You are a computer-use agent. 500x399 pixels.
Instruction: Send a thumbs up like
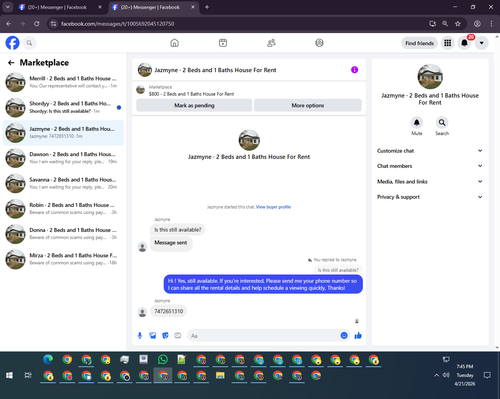[358, 336]
